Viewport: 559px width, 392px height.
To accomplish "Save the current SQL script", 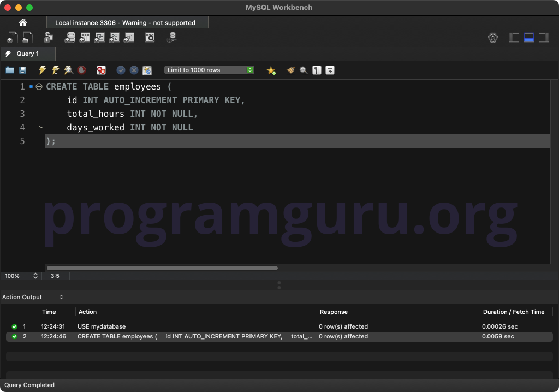I will (x=22, y=70).
